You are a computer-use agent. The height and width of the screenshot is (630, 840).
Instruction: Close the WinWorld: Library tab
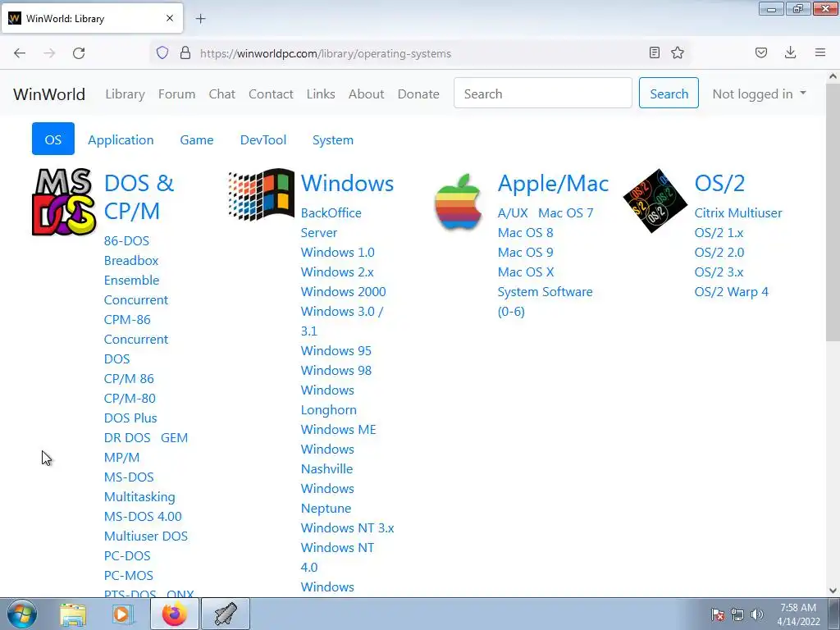(x=170, y=18)
